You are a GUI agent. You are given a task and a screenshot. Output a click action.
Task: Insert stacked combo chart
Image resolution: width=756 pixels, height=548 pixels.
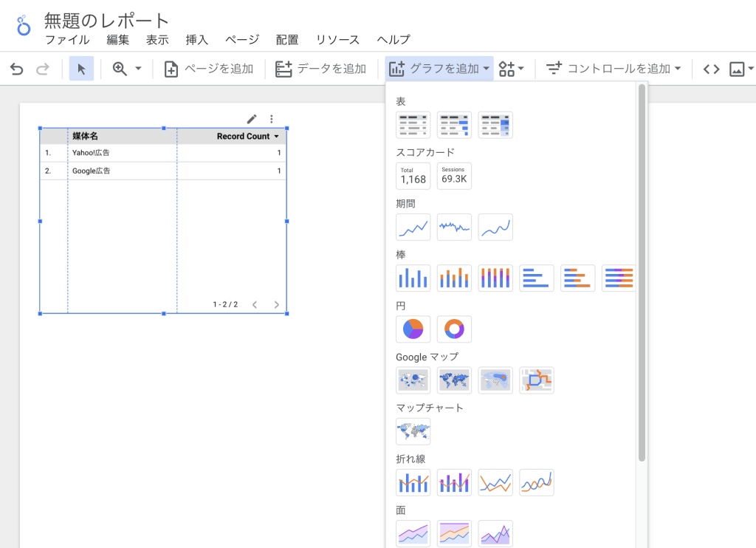pyautogui.click(x=454, y=482)
